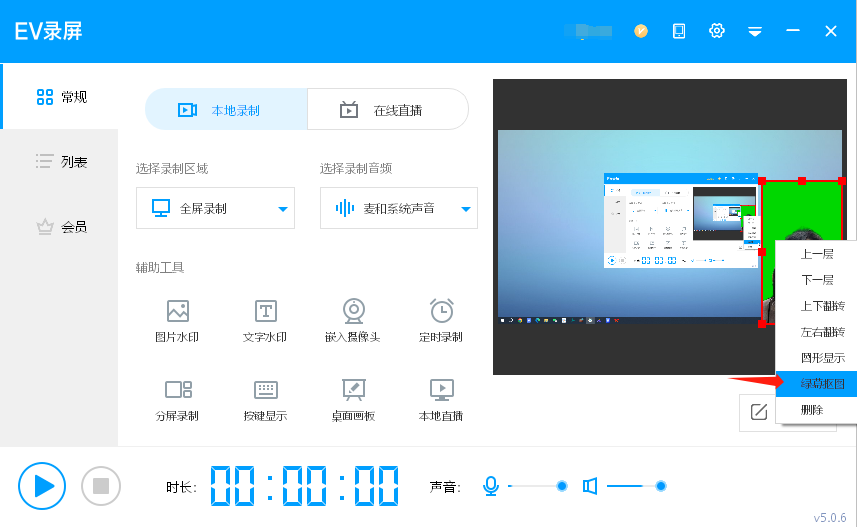Switch to the 常规 general tab
857x527 pixels.
coord(61,97)
